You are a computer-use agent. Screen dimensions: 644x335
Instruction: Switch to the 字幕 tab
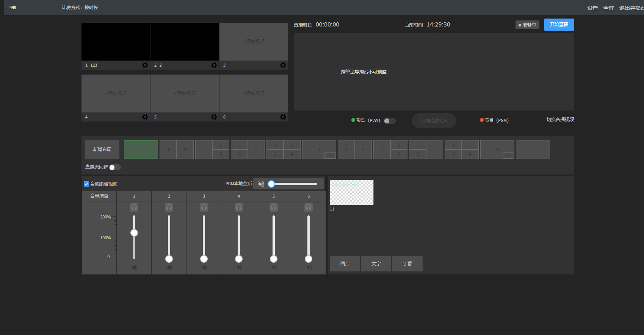pos(407,264)
